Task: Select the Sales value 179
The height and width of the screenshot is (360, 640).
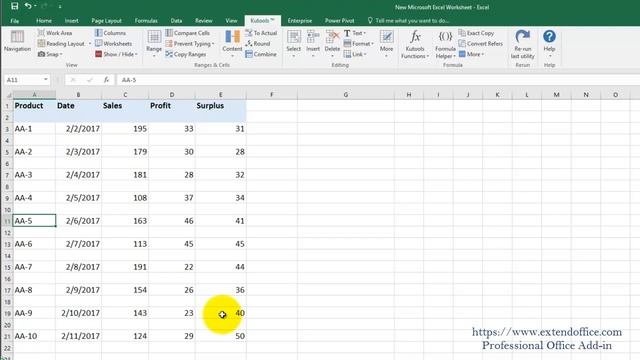Action: click(x=125, y=152)
